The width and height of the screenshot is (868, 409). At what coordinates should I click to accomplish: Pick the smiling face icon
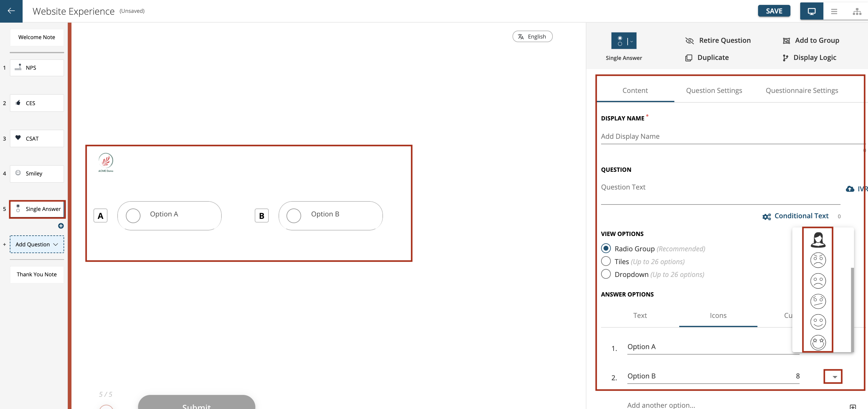tap(818, 322)
